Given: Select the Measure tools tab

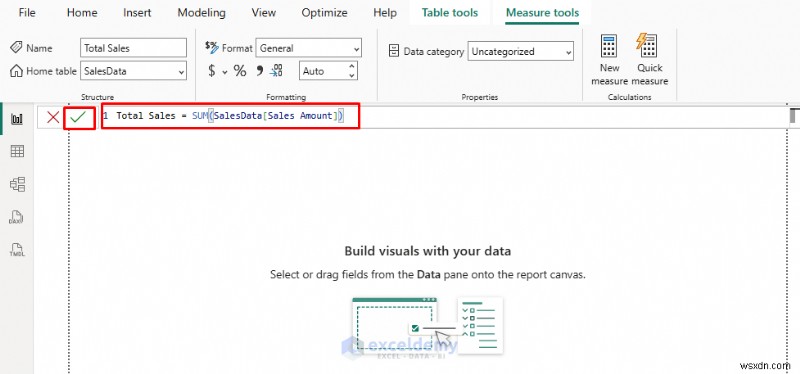Looking at the screenshot, I should point(542,13).
